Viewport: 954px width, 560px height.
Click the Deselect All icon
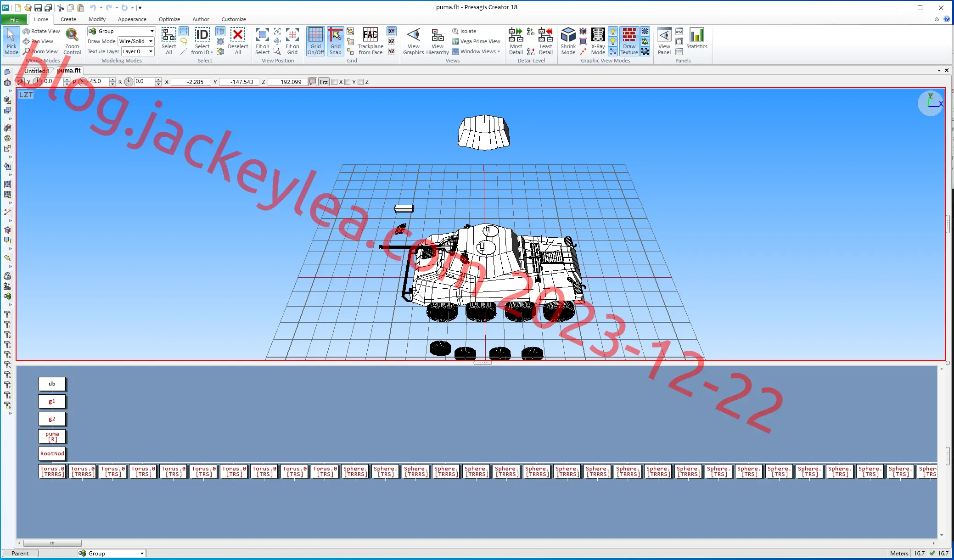click(238, 41)
